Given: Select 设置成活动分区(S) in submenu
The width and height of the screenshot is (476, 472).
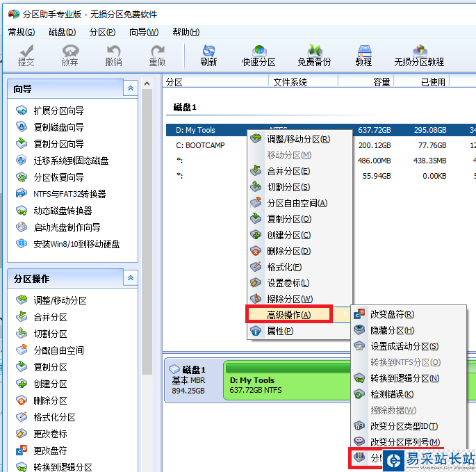Looking at the screenshot, I should (409, 346).
